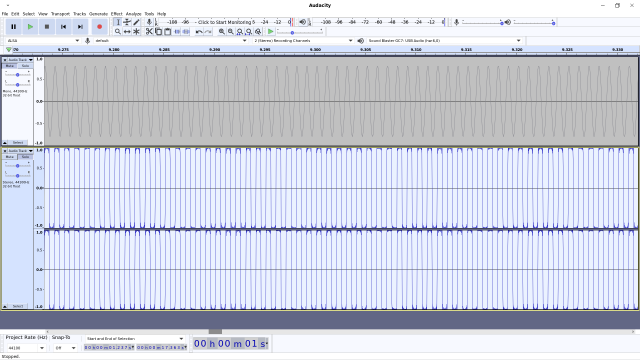This screenshot has height=360, width=640.
Task: Start playback with the green Play button
Action: pyautogui.click(x=30, y=27)
